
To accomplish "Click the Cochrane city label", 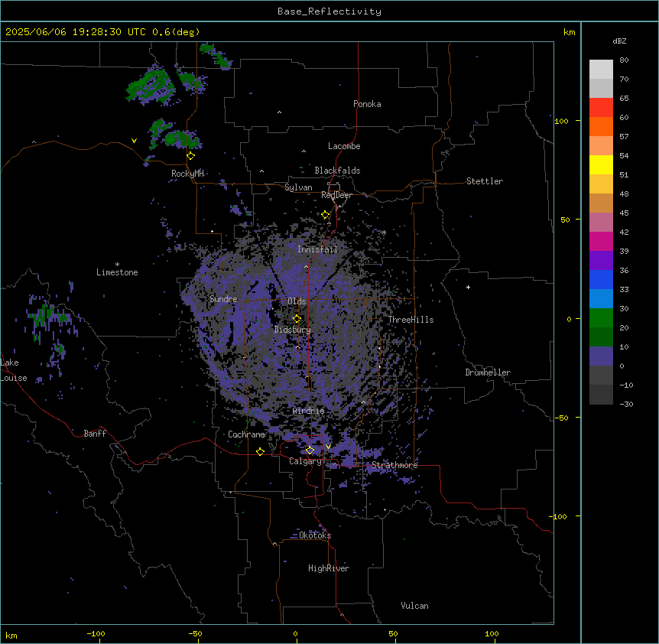I will tap(246, 434).
